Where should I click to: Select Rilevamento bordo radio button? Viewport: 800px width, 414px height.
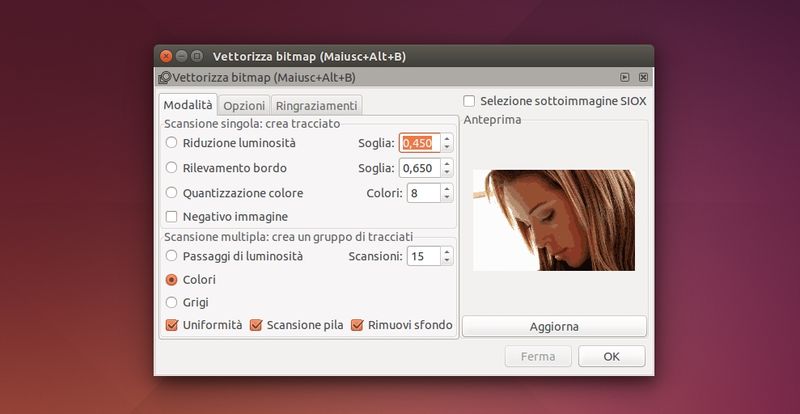[x=171, y=168]
